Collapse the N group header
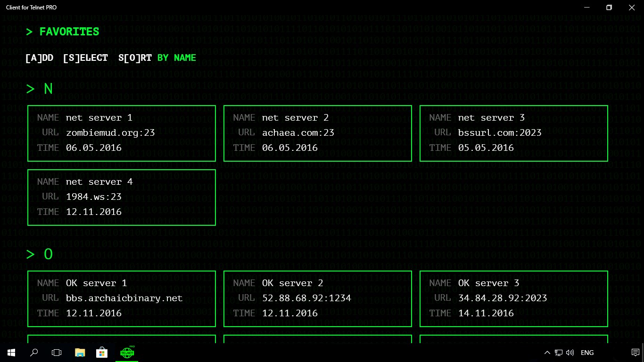This screenshot has width=644, height=362. [x=40, y=89]
